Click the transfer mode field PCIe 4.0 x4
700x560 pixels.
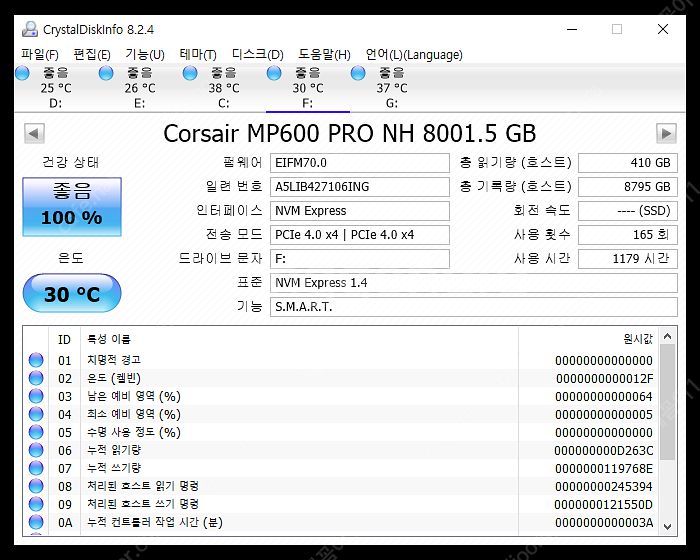(360, 235)
